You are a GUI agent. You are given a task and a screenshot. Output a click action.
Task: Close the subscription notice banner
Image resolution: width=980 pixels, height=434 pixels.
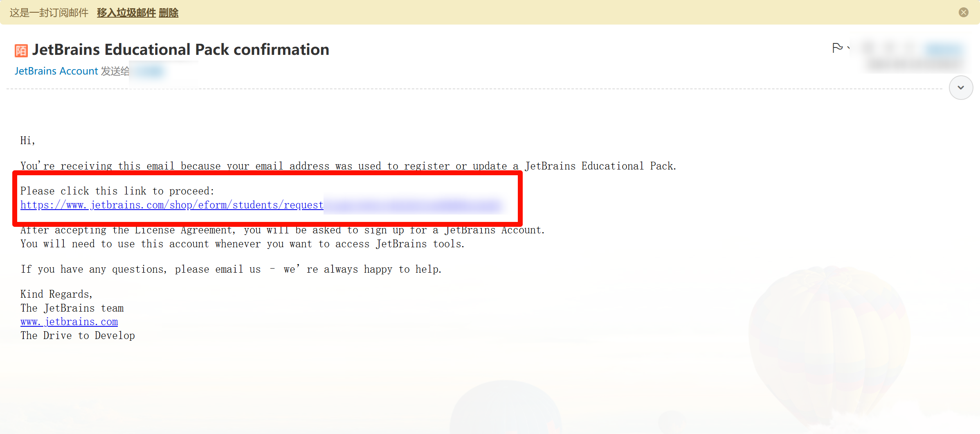(963, 12)
